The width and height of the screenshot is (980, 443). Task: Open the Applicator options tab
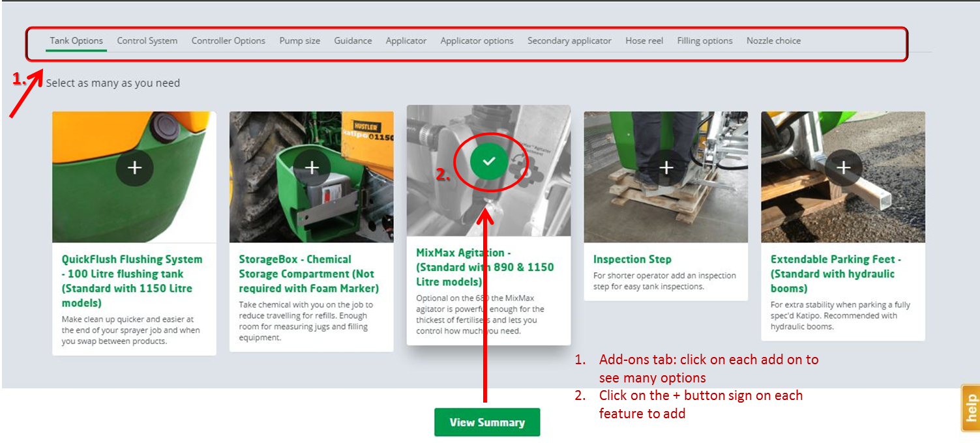pos(477,40)
